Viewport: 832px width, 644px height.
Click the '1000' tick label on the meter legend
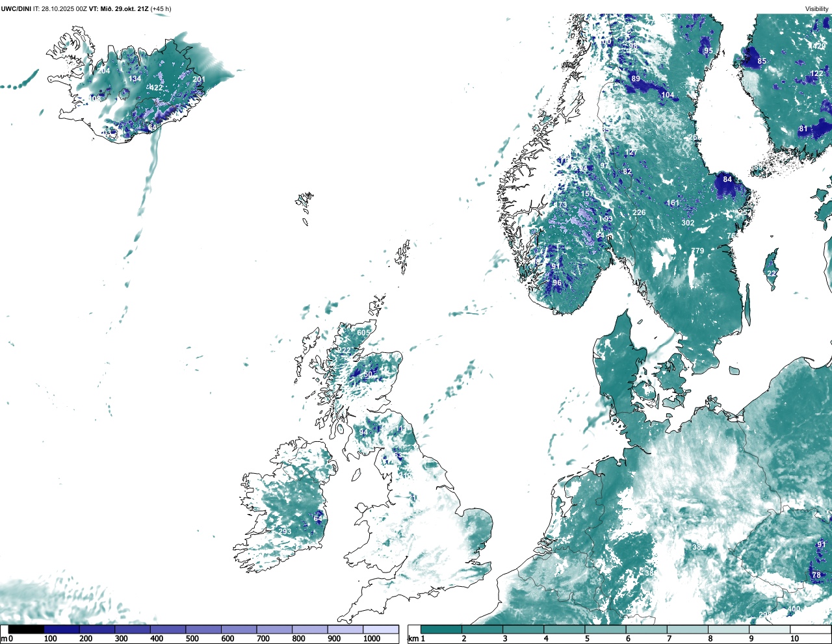click(x=372, y=639)
